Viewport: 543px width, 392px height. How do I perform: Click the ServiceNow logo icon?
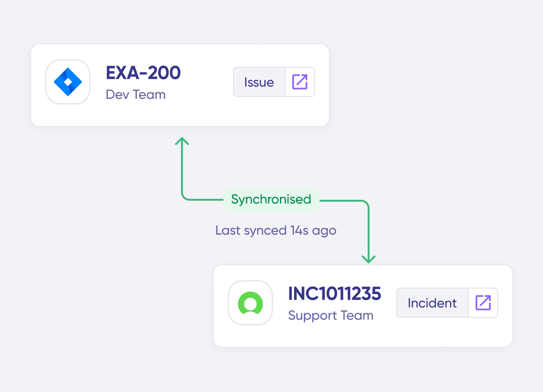pyautogui.click(x=250, y=303)
